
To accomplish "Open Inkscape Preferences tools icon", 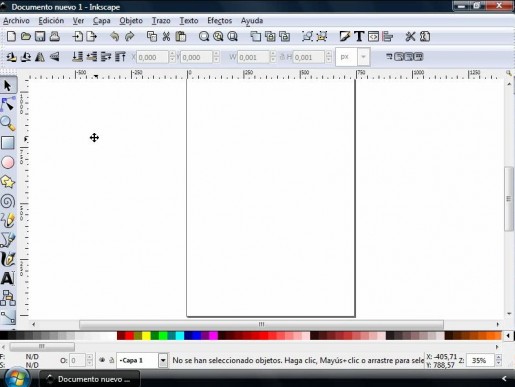I will (x=410, y=36).
